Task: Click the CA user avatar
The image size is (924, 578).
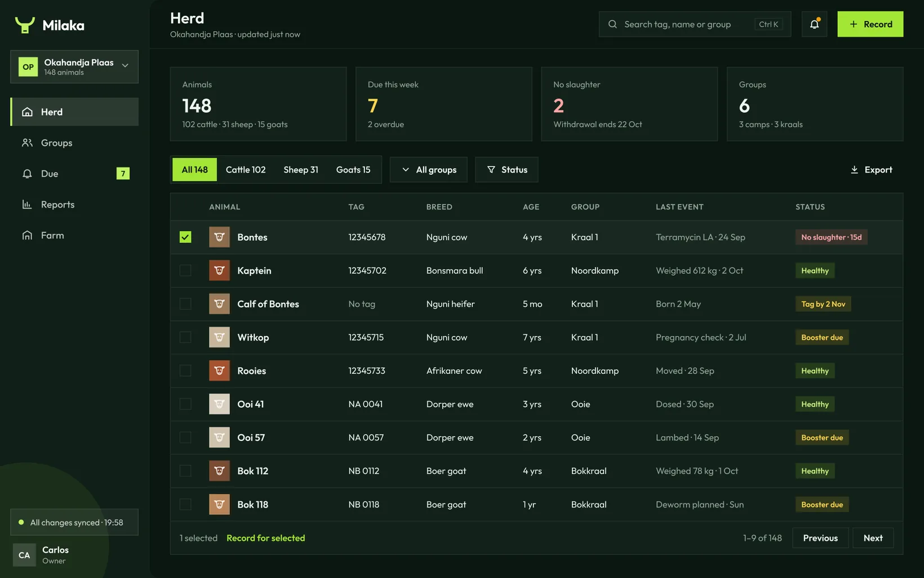Action: 24,555
